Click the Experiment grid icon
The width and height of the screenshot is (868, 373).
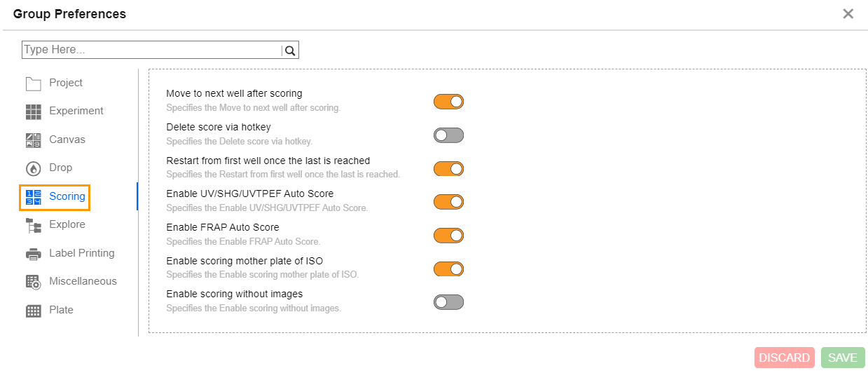(34, 111)
